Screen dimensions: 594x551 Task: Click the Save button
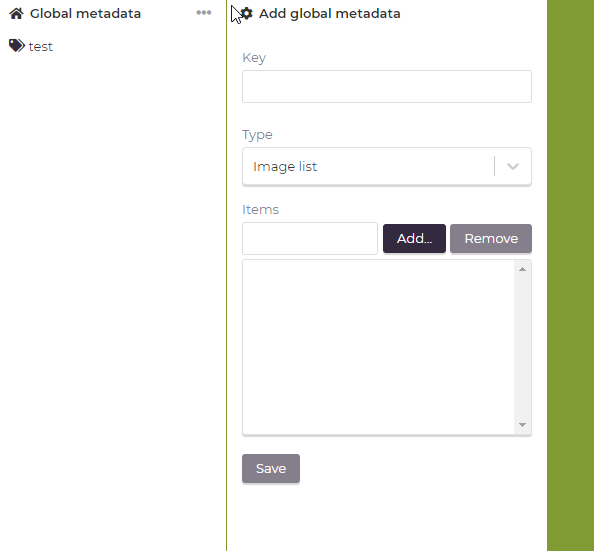[x=271, y=468]
